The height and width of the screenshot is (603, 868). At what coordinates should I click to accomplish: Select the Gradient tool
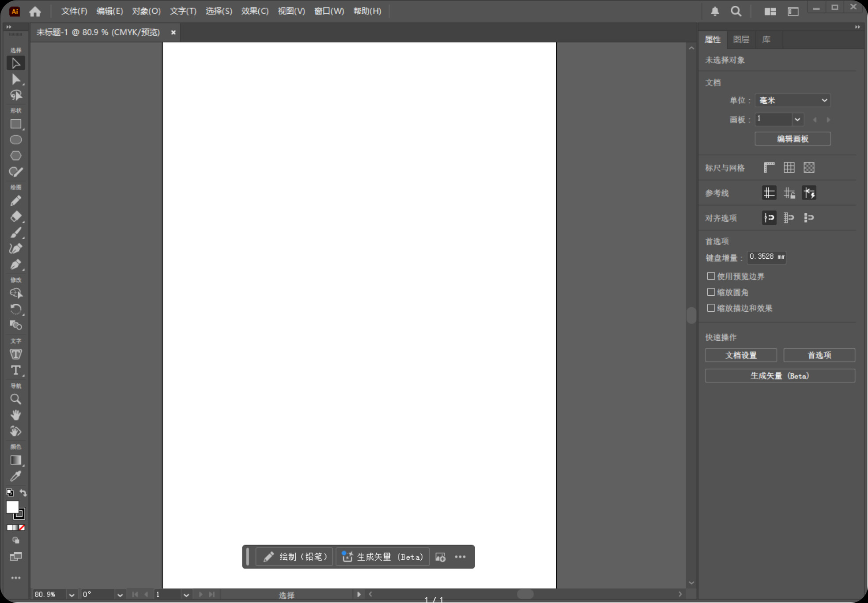click(x=16, y=460)
